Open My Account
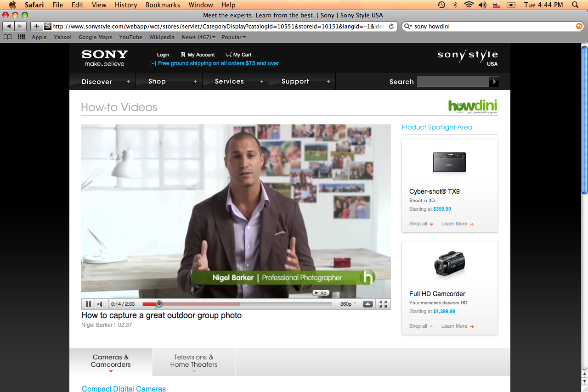 click(198, 55)
